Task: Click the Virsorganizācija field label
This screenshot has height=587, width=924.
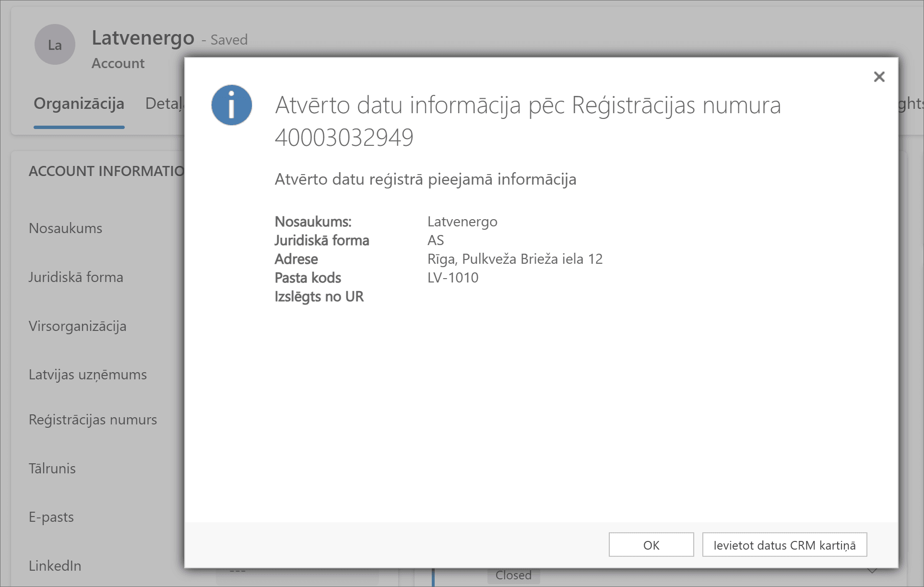Action: (77, 326)
